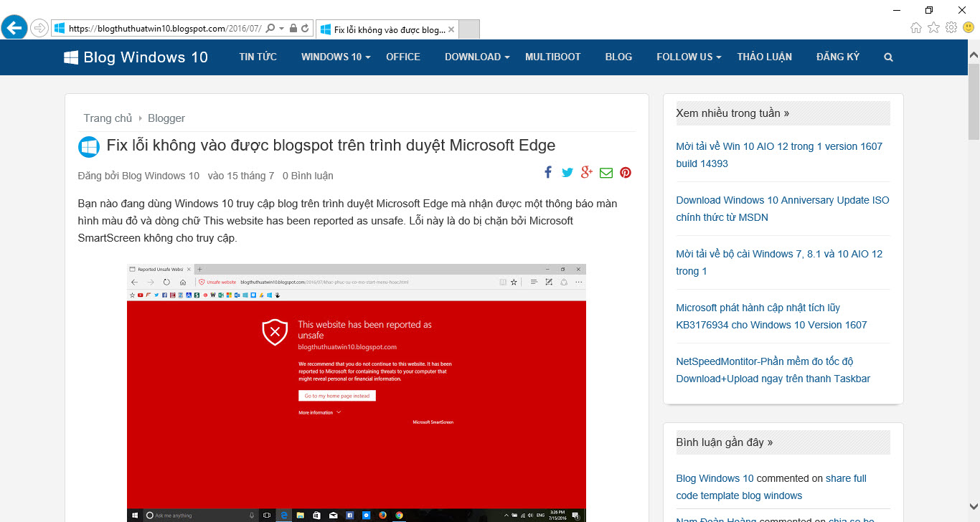This screenshot has height=522, width=980.
Task: Click the browser Back arrow button
Action: coord(14,28)
